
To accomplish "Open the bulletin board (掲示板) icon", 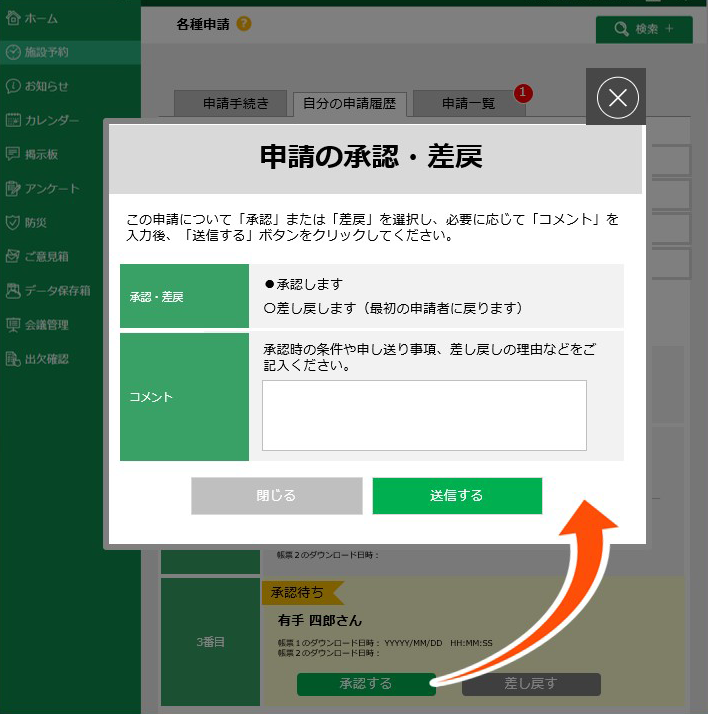I will pyautogui.click(x=13, y=154).
